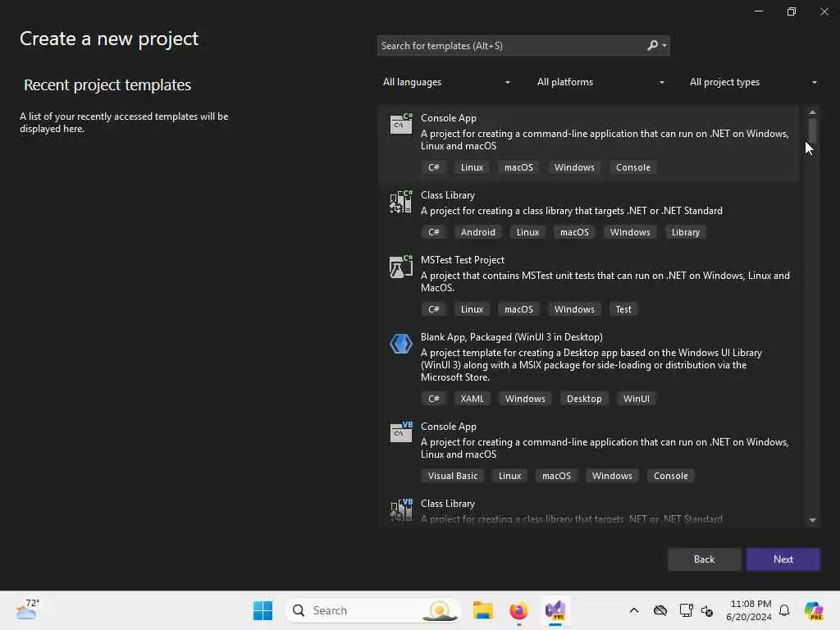Select the MSTest Test Project title
Image resolution: width=840 pixels, height=630 pixels.
tap(463, 260)
